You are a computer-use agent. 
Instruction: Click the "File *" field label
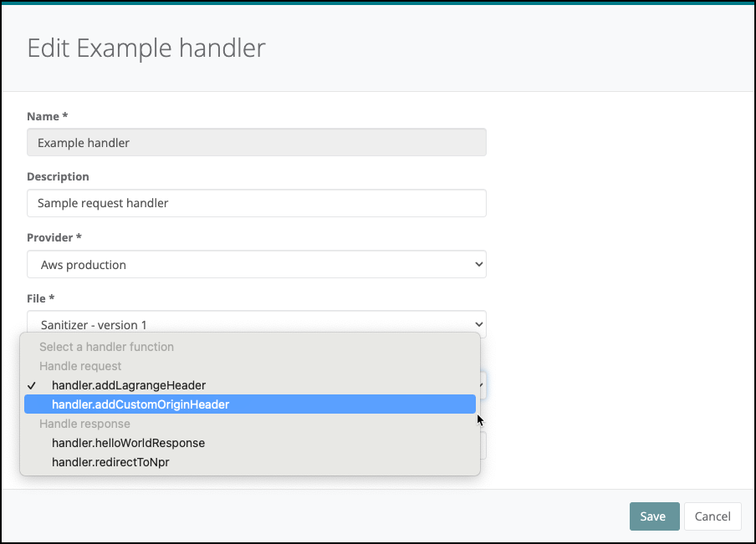coord(40,297)
